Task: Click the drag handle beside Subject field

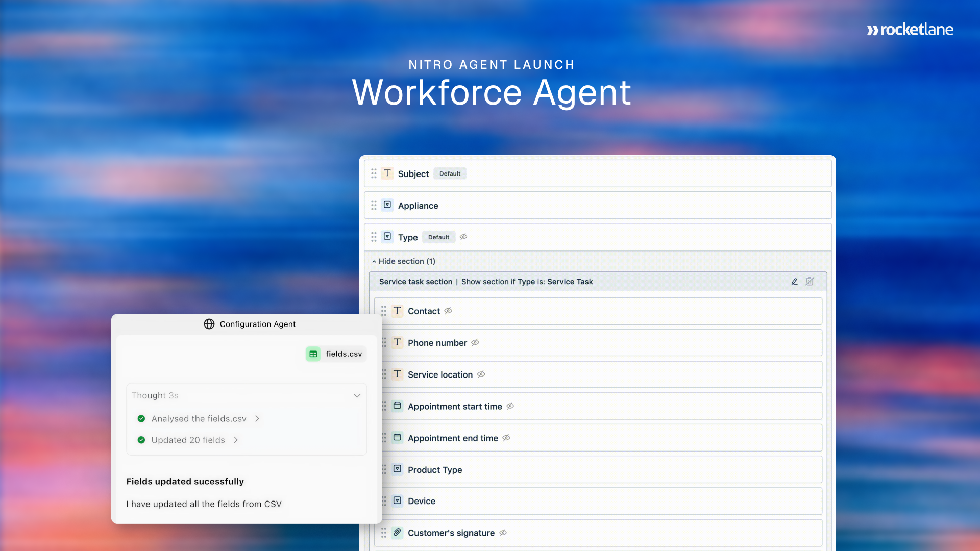Action: coord(374,173)
